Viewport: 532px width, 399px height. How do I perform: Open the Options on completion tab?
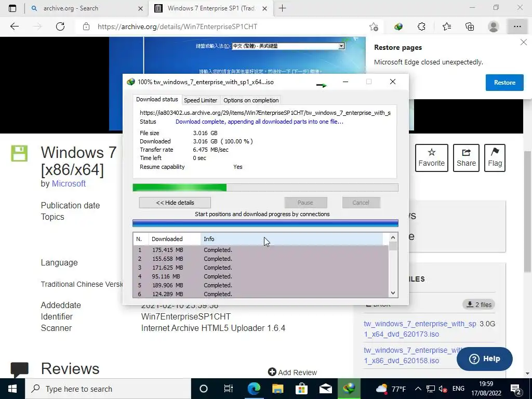point(251,100)
